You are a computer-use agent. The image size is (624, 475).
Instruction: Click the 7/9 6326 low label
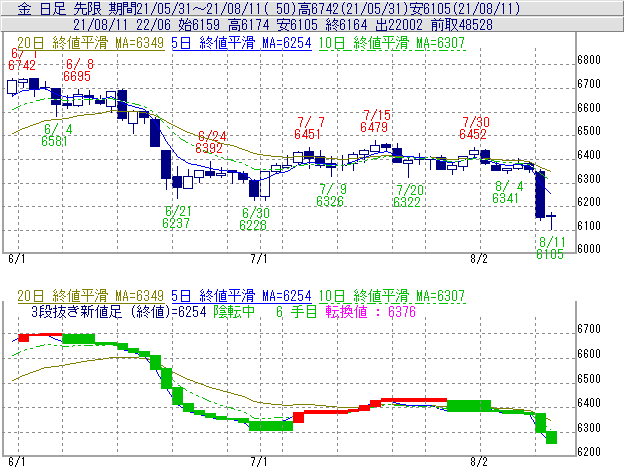pyautogui.click(x=331, y=195)
